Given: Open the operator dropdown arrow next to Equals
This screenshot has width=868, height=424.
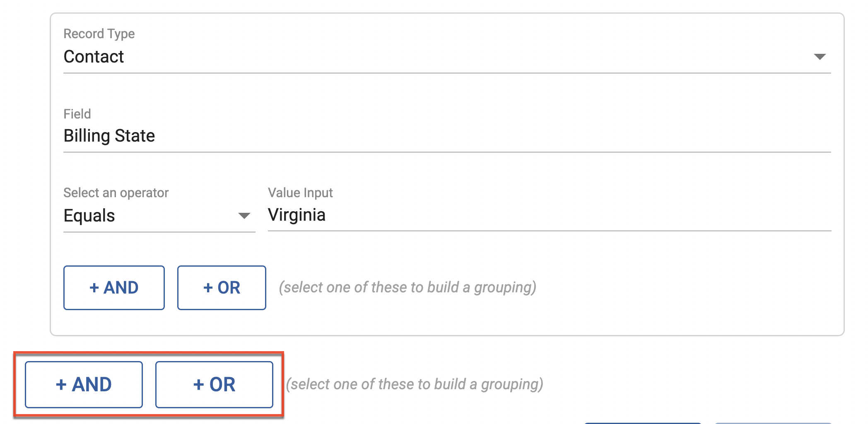Looking at the screenshot, I should pyautogui.click(x=244, y=216).
